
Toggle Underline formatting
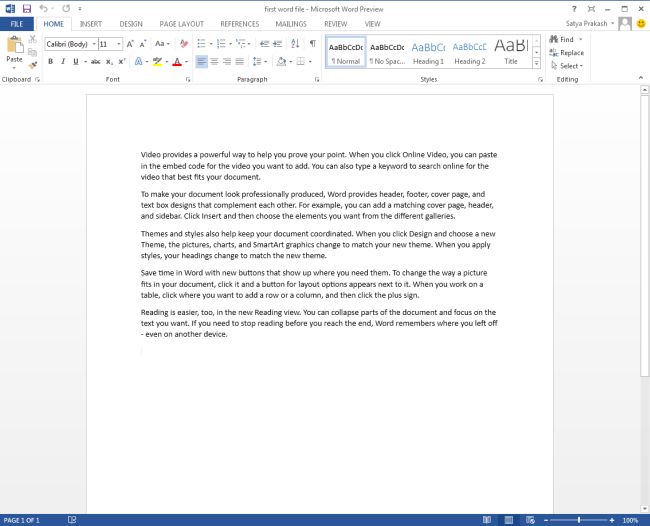point(75,62)
